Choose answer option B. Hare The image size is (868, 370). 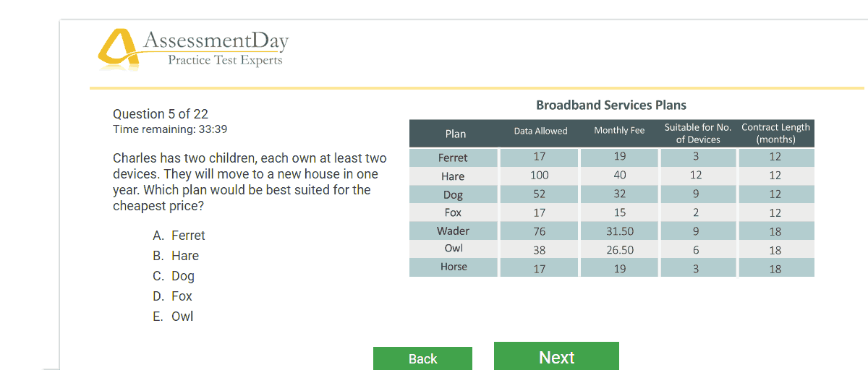tap(176, 256)
